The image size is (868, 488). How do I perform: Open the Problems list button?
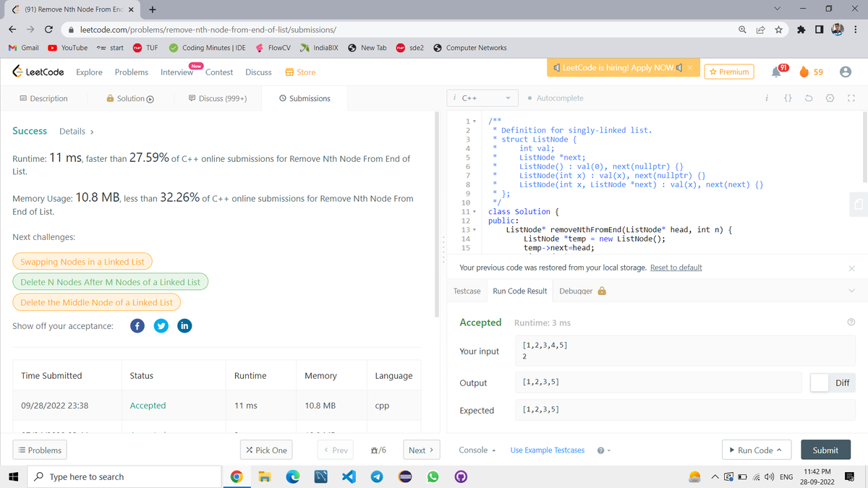(40, 450)
